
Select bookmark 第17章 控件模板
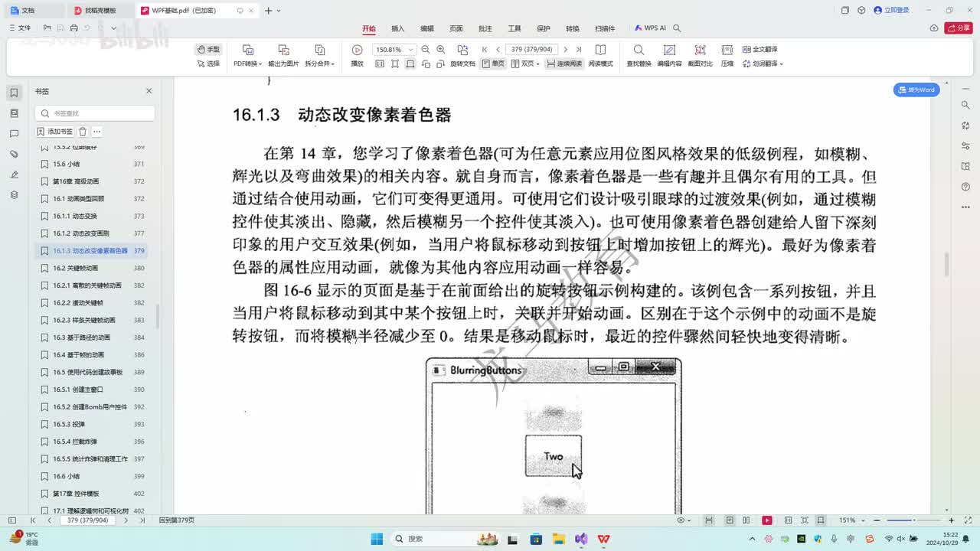tap(92, 494)
